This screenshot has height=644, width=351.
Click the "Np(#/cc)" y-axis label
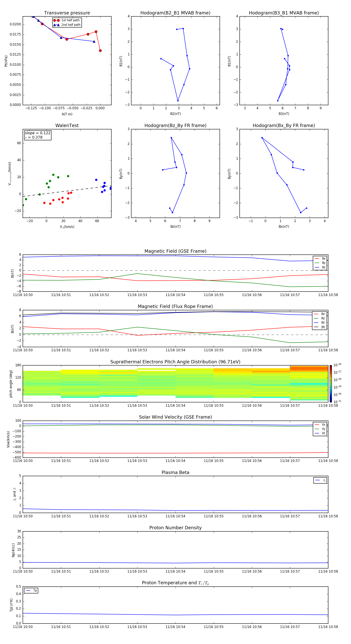tap(13, 550)
